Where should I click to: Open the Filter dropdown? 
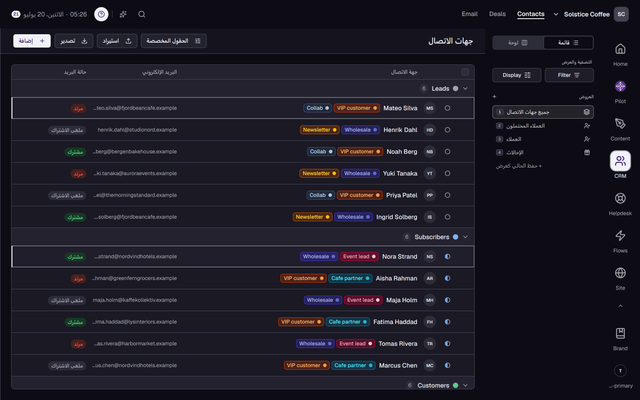point(569,75)
